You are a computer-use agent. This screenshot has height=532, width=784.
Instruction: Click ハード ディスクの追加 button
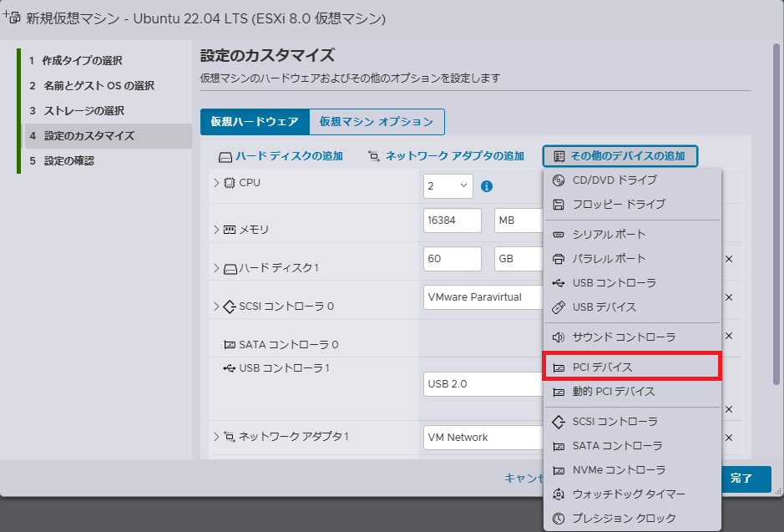281,156
